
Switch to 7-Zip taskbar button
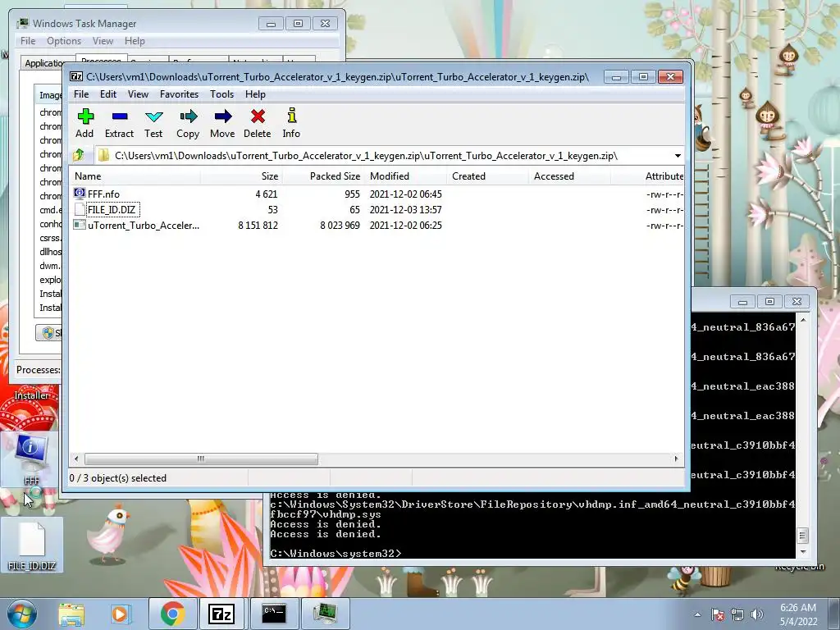[221, 614]
